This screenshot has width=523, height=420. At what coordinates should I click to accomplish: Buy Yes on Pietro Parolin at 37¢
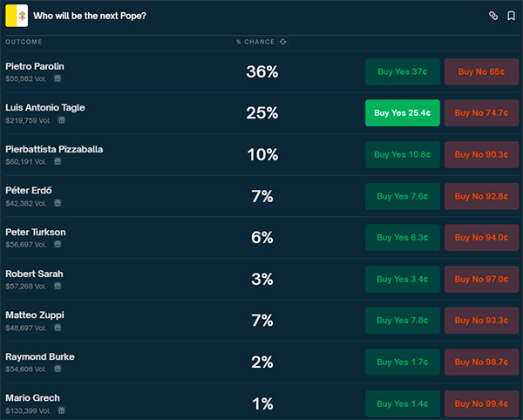[403, 71]
